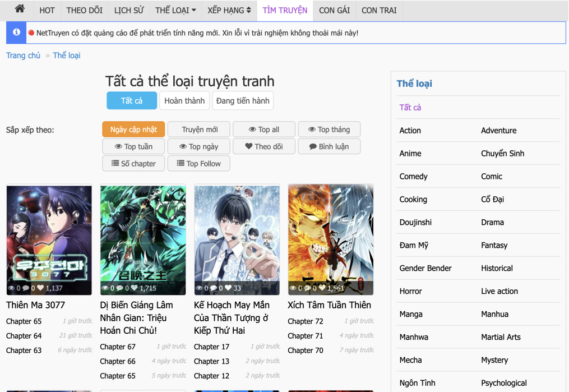This screenshot has height=392, width=569.
Task: Open Chapter 65 of Thiên Ma 3077
Action: [x=24, y=321]
